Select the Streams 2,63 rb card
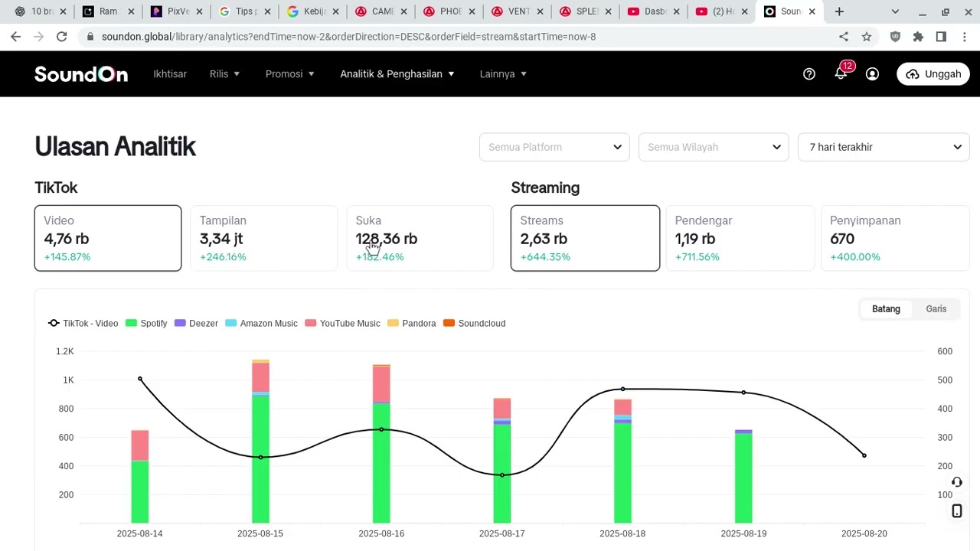 pyautogui.click(x=585, y=238)
